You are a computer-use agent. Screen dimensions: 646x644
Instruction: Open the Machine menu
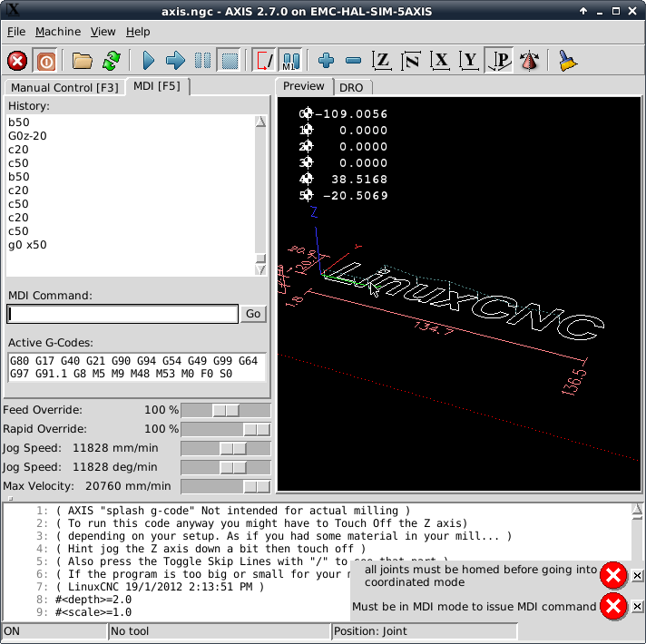[58, 32]
